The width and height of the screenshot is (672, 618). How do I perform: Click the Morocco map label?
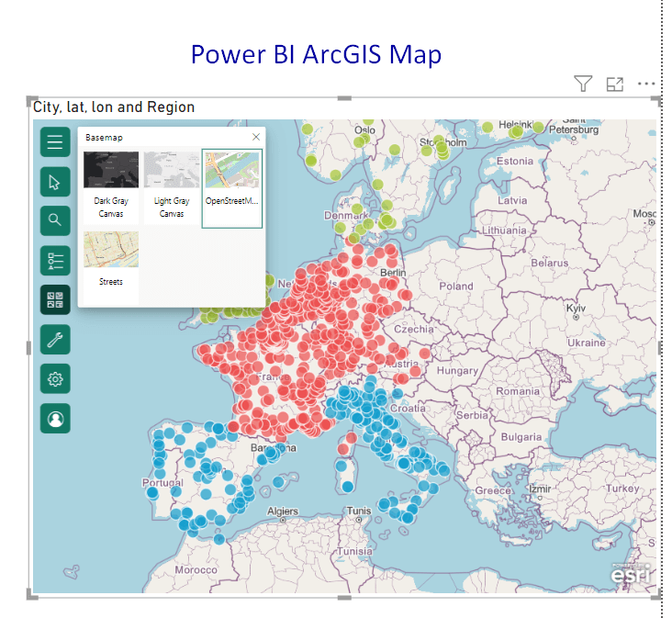[x=196, y=570]
